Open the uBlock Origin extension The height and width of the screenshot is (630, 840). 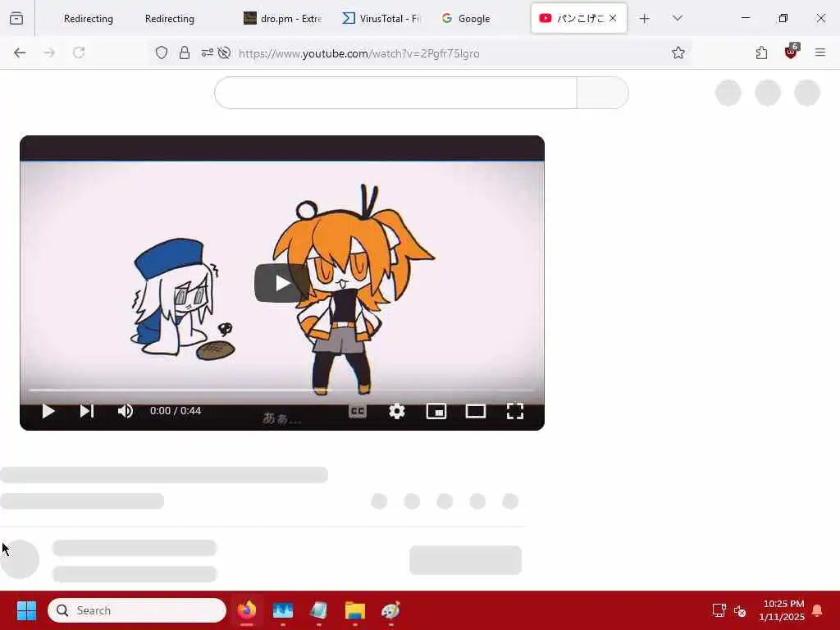coord(792,52)
